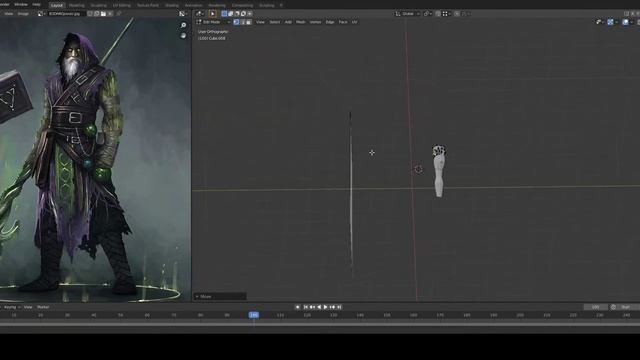Viewport: 640px width, 360px height.
Task: Toggle snapping magnet icon
Action: (x=438, y=13)
